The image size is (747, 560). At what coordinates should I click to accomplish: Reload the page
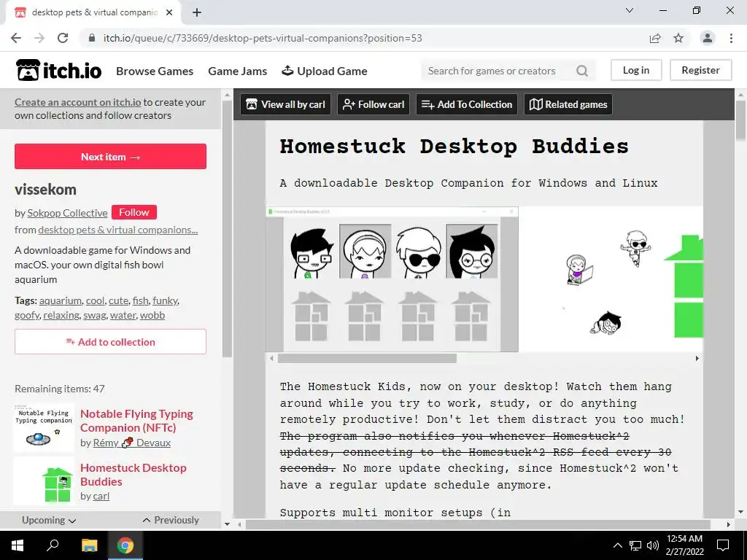click(x=63, y=38)
